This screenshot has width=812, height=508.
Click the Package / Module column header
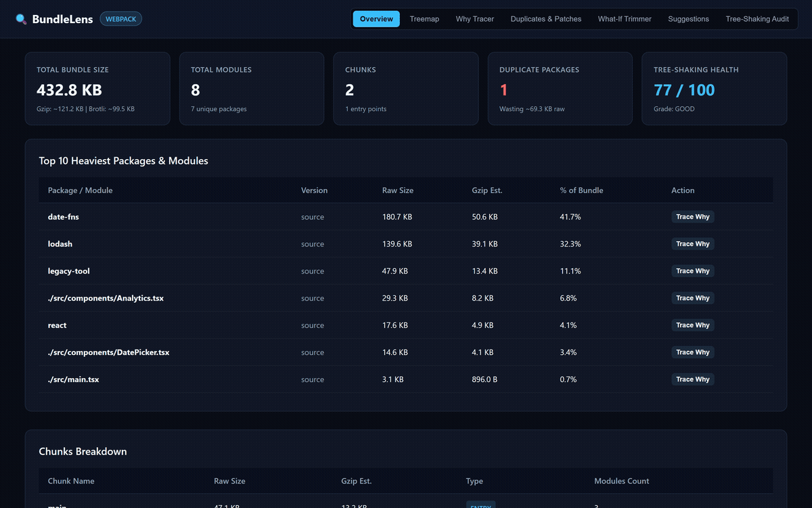tap(80, 190)
